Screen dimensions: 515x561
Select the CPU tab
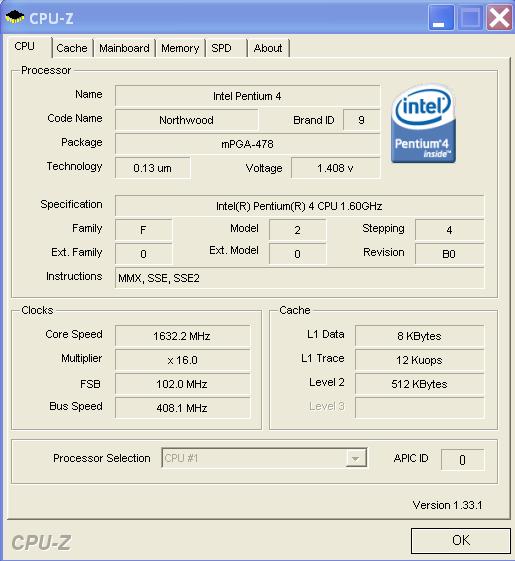pyautogui.click(x=30, y=47)
